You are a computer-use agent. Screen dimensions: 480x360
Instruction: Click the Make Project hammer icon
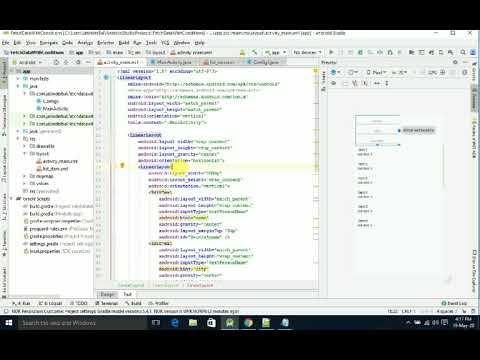[255, 52]
